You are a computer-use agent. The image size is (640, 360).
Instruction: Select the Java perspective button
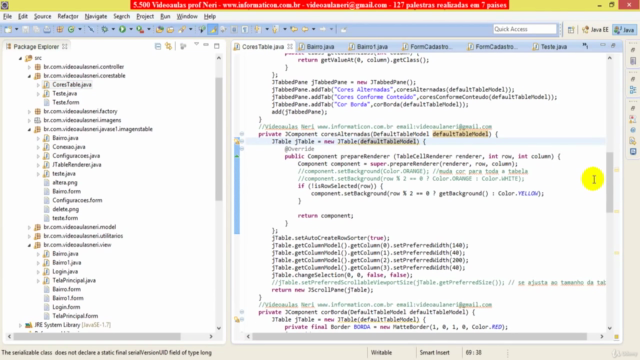tap(625, 29)
